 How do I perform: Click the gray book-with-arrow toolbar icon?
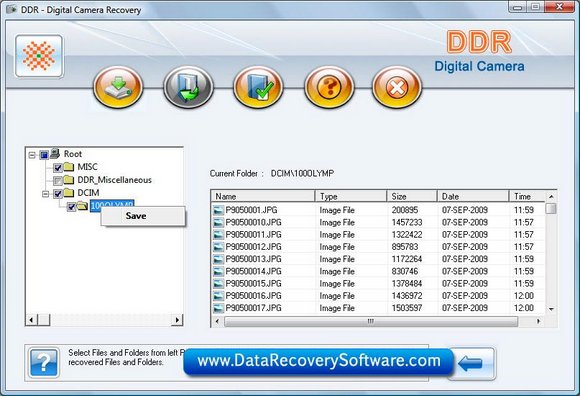188,87
